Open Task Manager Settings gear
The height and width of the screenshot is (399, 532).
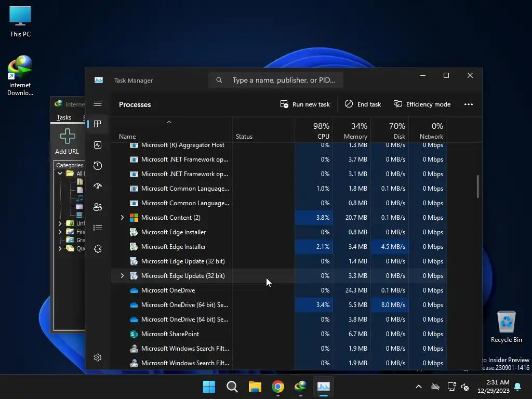pyautogui.click(x=98, y=357)
